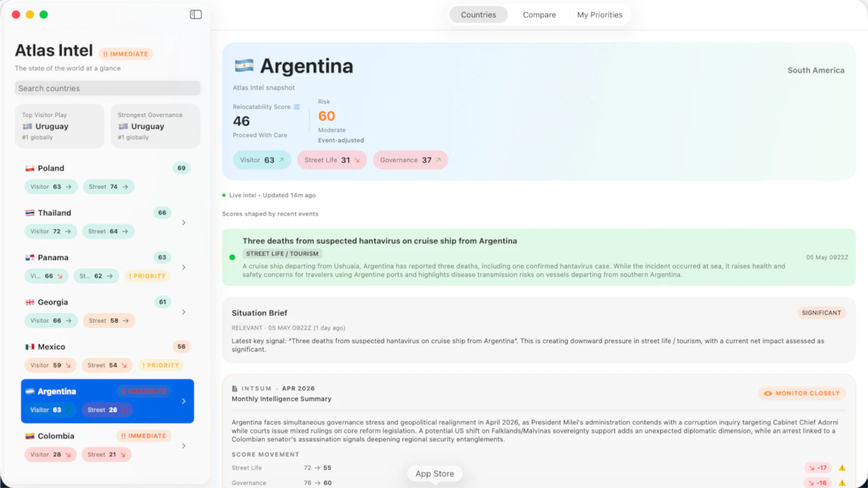
Task: Click Panama's PRIORITY tag
Action: coord(147,276)
